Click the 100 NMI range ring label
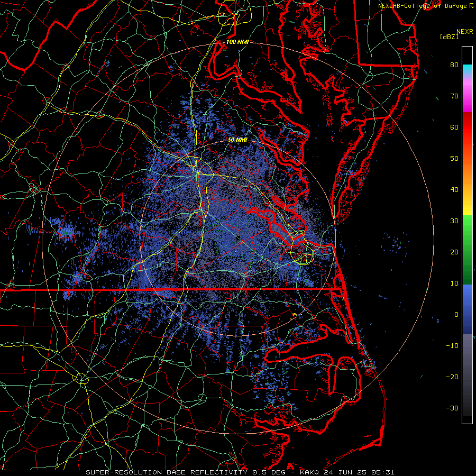Screen dimensions: 476x476 pyautogui.click(x=237, y=42)
